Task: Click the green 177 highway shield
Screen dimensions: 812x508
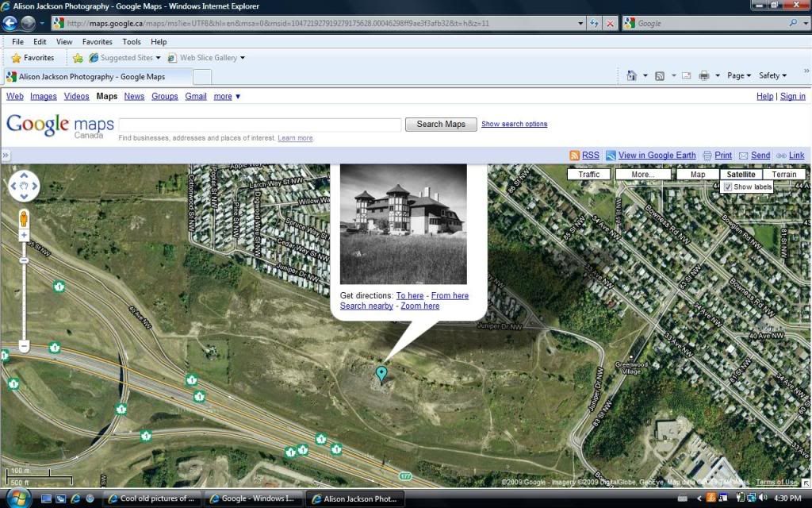Action: 405,476
